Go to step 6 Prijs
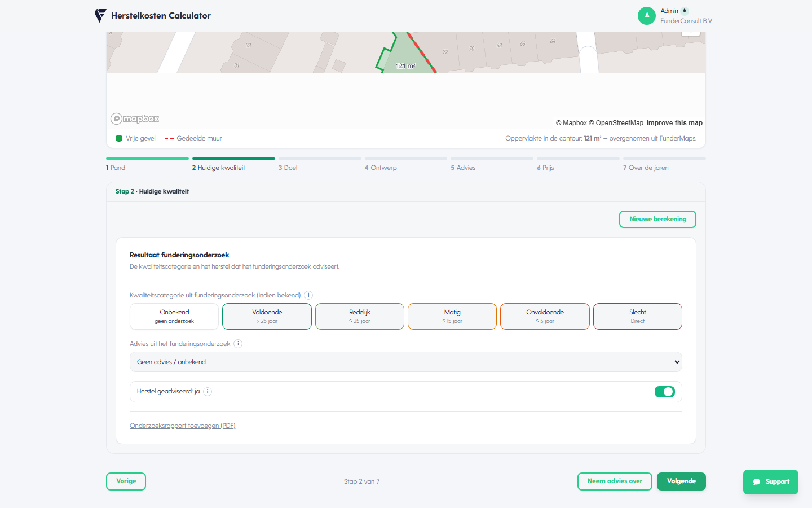This screenshot has height=508, width=812. 578,164
